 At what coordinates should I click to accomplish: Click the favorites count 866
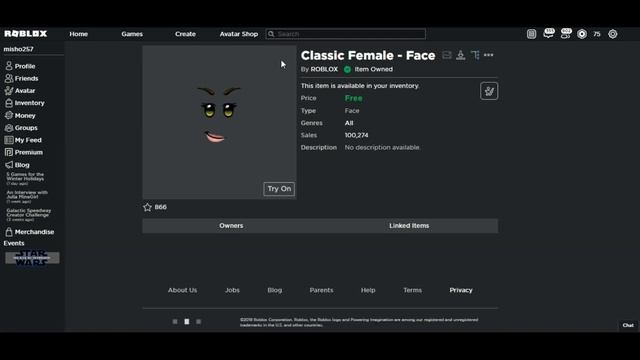[x=160, y=207]
